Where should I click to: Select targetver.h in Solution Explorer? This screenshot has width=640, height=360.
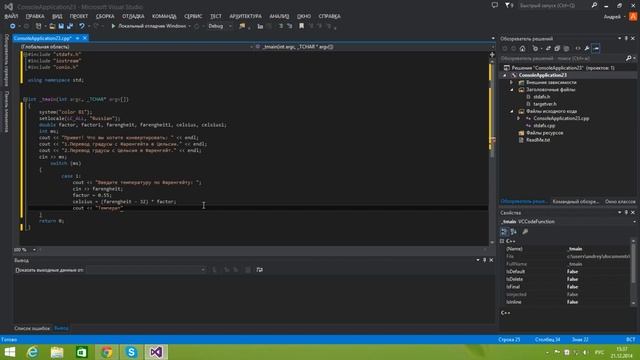544,104
